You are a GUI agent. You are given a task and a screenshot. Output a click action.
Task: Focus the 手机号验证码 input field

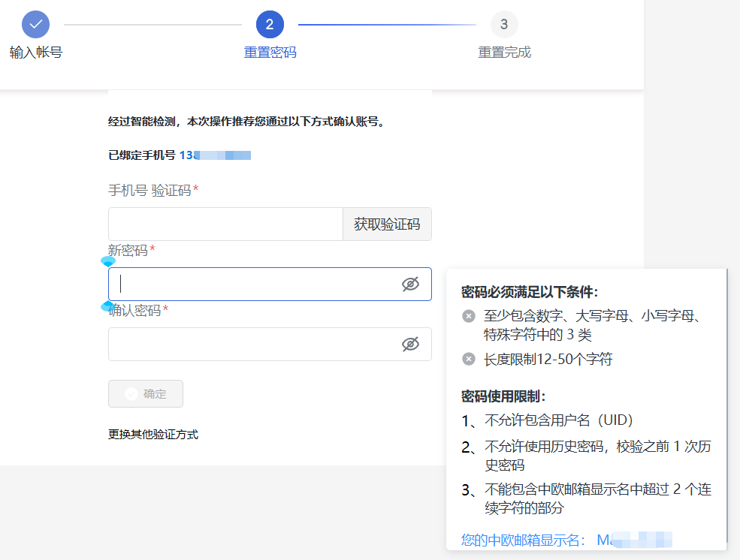coord(225,224)
